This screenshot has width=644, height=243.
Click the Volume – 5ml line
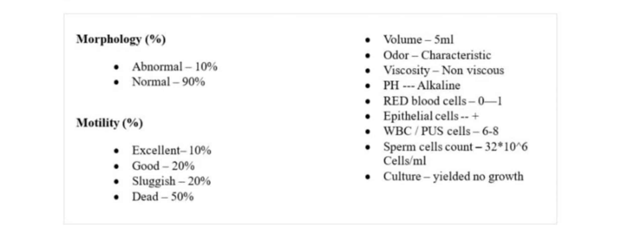pos(418,40)
